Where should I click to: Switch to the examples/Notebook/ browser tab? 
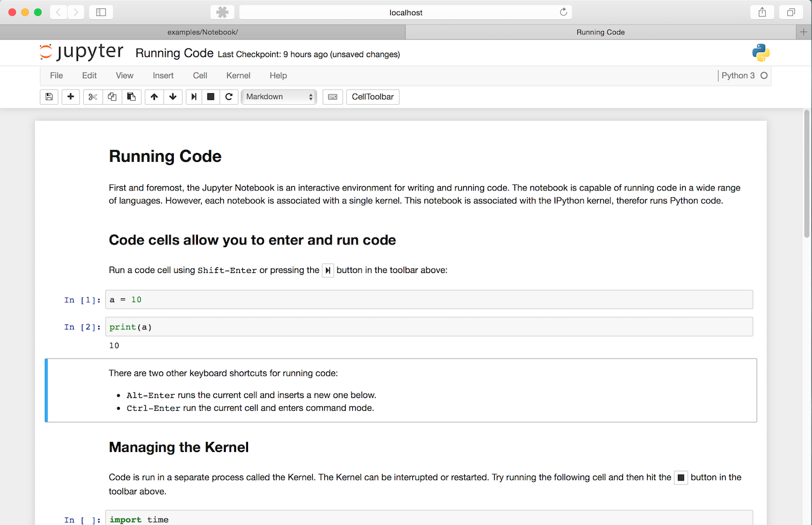(202, 32)
